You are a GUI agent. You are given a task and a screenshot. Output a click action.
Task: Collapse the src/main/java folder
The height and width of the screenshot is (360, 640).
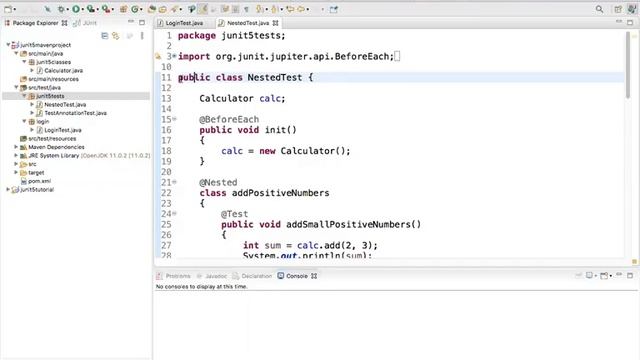tap(16, 53)
